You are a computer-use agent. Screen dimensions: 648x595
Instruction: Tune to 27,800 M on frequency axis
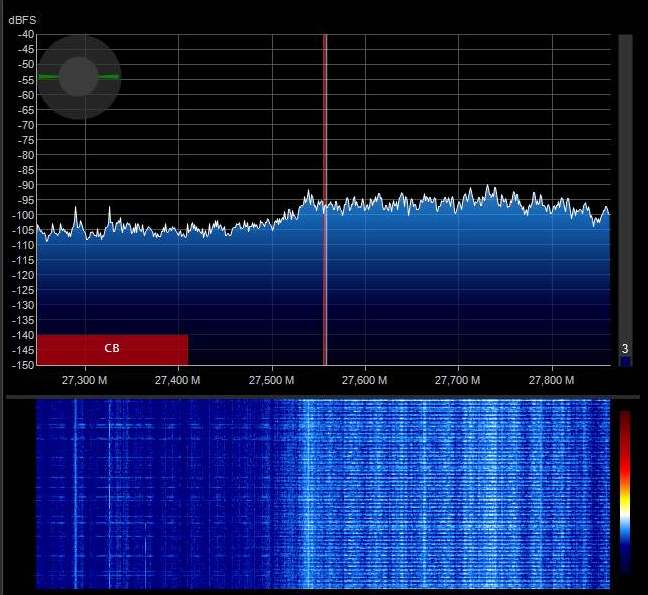tap(552, 381)
